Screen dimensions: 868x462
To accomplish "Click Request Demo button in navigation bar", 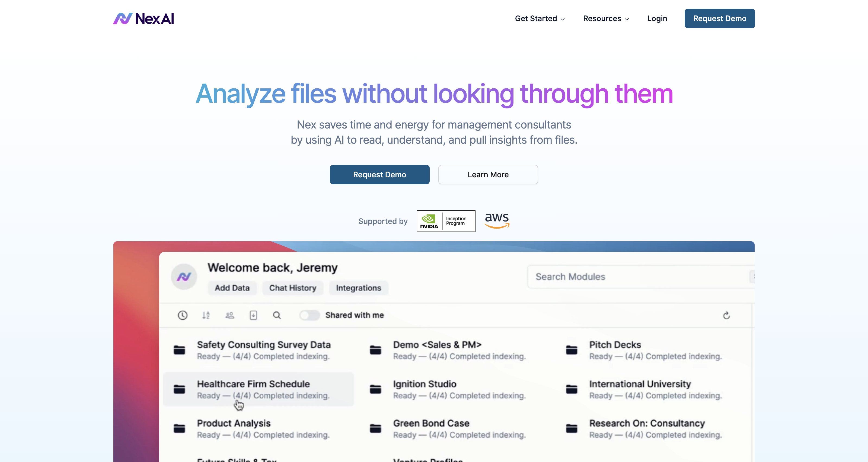I will click(x=719, y=18).
